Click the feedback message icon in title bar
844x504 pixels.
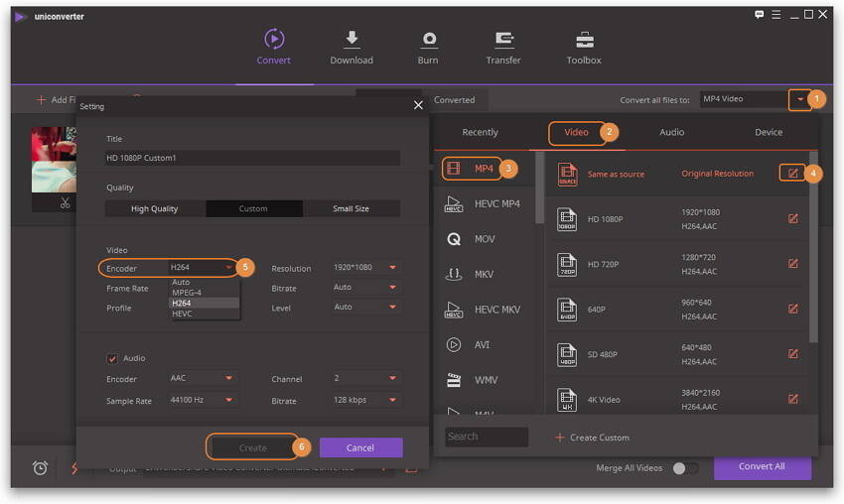[x=759, y=15]
